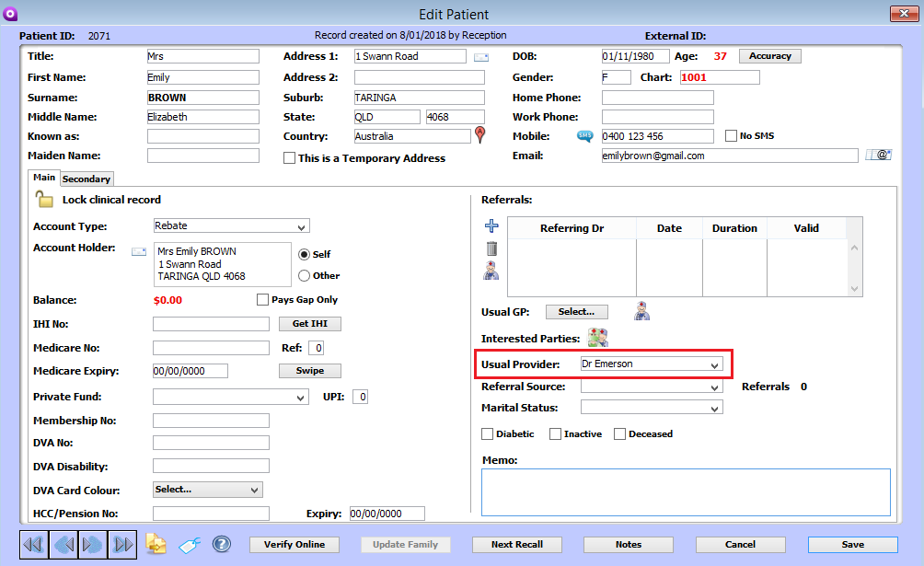Open Interested Parties people icon
The width and height of the screenshot is (924, 566).
pyautogui.click(x=597, y=338)
